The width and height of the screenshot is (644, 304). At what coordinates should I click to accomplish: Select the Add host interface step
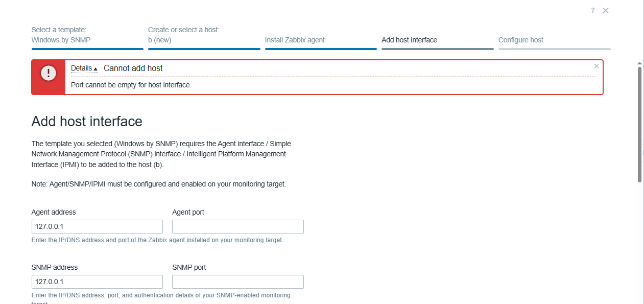click(x=410, y=40)
